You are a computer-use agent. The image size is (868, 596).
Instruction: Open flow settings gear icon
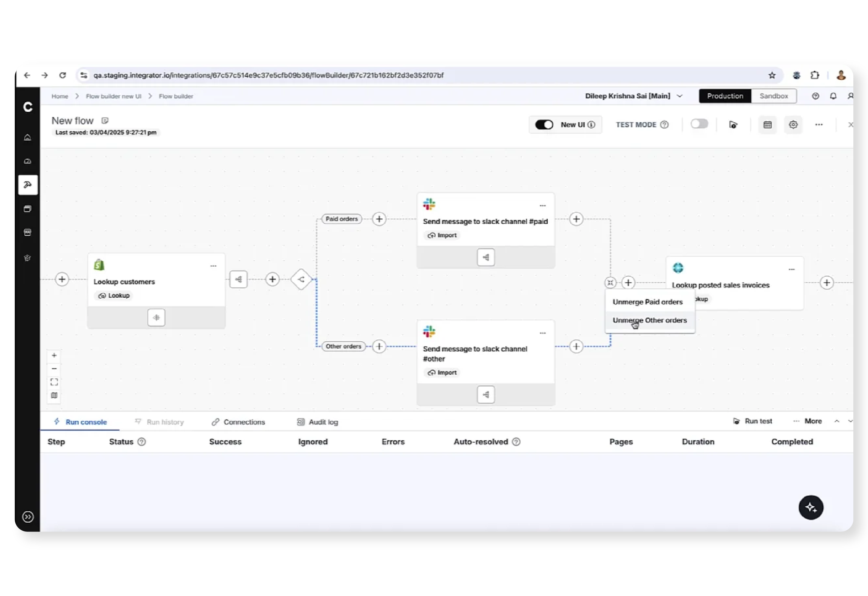[x=793, y=124]
